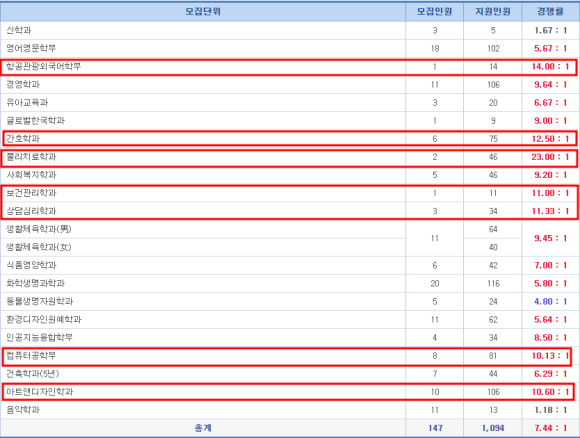Click the 9.00 : 1 competition ratio
The image size is (580, 438).
click(x=550, y=121)
